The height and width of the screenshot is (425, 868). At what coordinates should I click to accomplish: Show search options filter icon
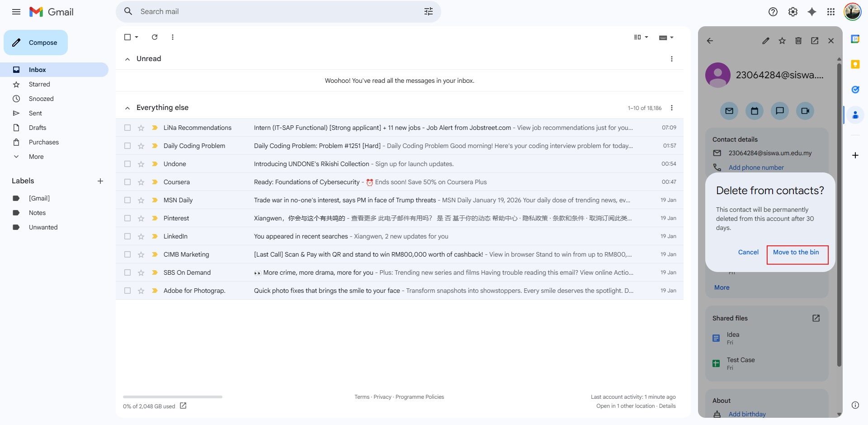[429, 12]
